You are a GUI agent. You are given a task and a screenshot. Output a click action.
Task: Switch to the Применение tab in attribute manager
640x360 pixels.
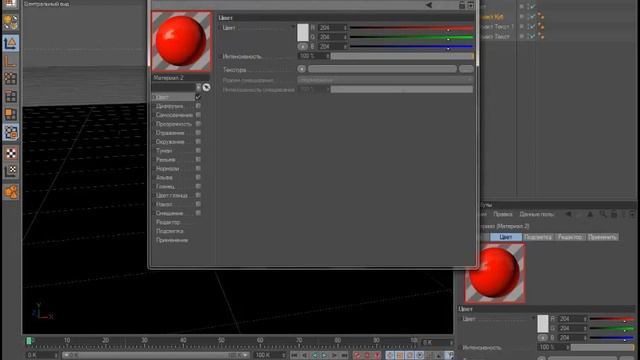[x=602, y=237]
